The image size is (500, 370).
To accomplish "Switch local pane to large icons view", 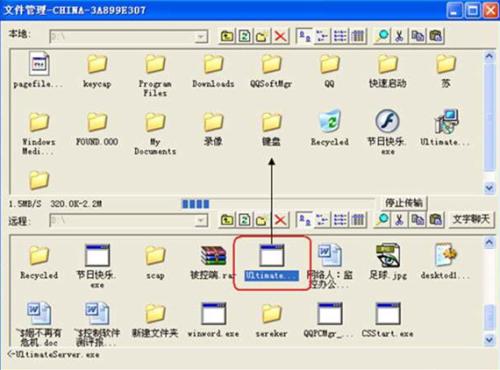I will 304,36.
